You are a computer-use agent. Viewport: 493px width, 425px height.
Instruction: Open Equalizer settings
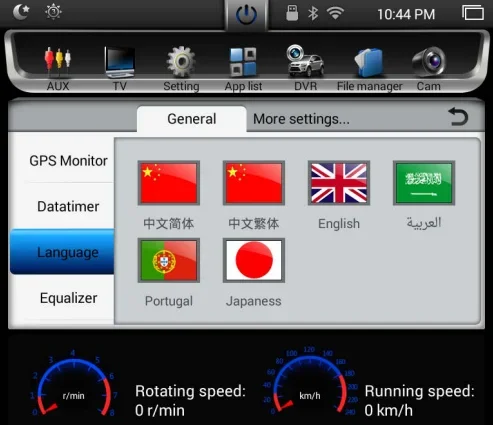(68, 298)
